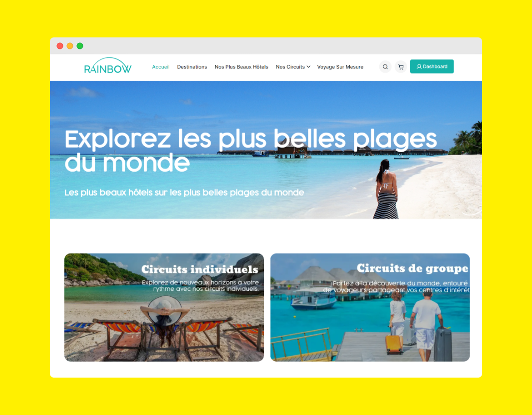Expand the Nos Circuits chevron arrow

pos(308,67)
